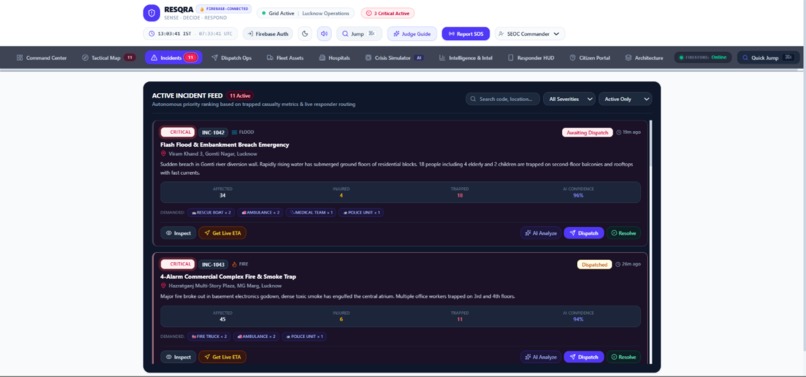Click the 3 Critical Active badge

[388, 13]
